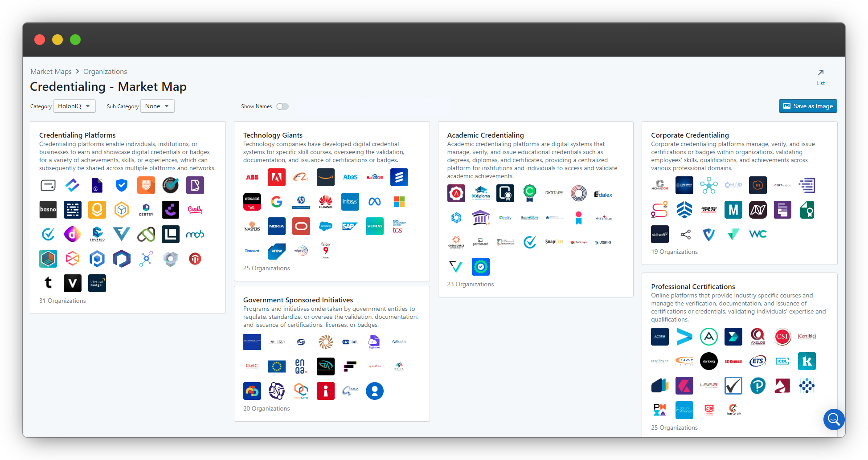The height and width of the screenshot is (460, 868).
Task: Click the Government Sponsored Initiatives heading
Action: click(298, 300)
